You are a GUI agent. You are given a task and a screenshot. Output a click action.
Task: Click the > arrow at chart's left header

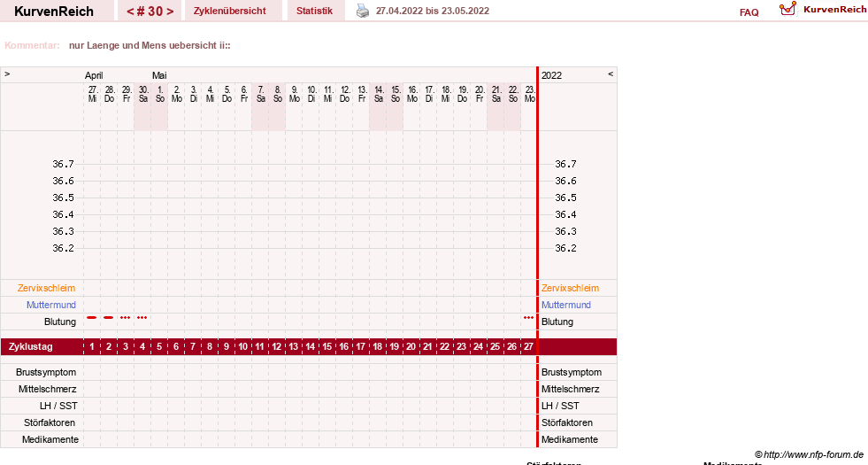click(x=7, y=74)
